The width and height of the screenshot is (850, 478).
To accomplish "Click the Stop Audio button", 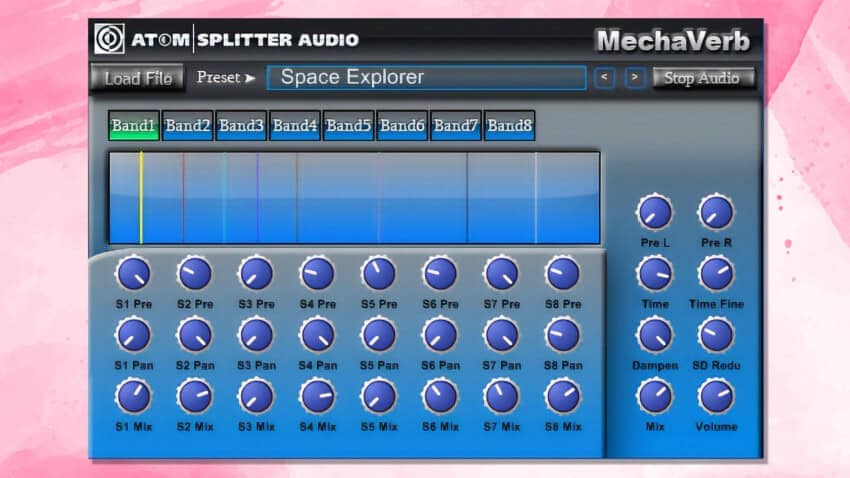I will [703, 78].
